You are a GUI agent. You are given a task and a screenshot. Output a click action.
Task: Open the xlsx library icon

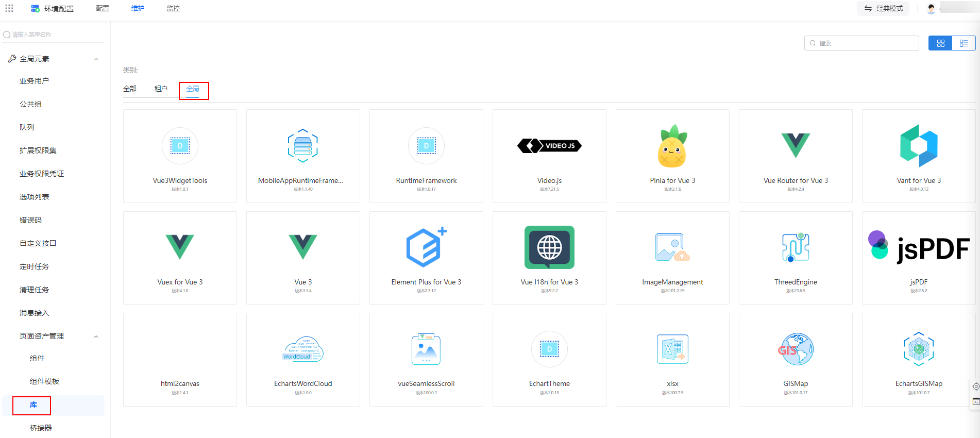[672, 349]
